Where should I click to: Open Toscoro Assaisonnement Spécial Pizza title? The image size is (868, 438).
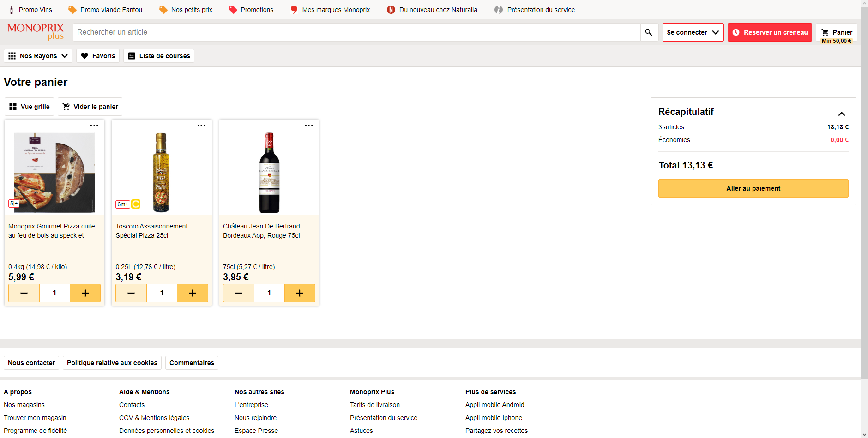click(x=151, y=231)
